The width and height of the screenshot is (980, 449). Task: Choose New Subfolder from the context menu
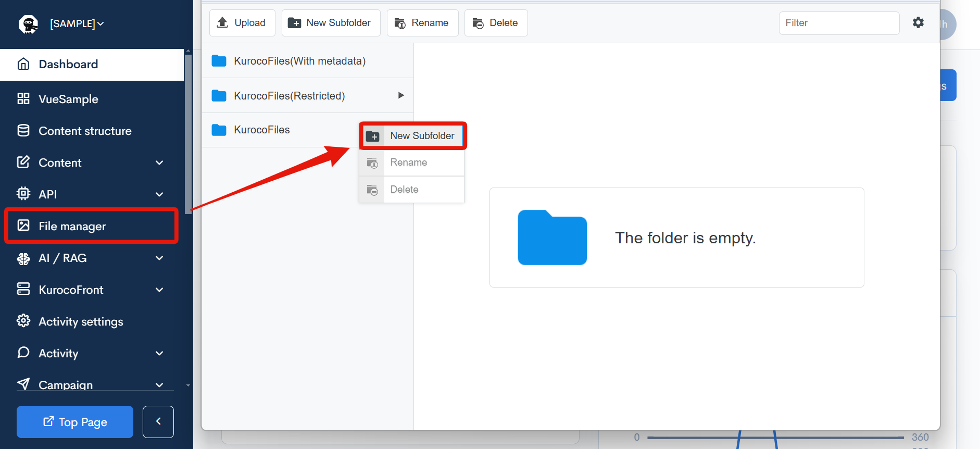422,136
